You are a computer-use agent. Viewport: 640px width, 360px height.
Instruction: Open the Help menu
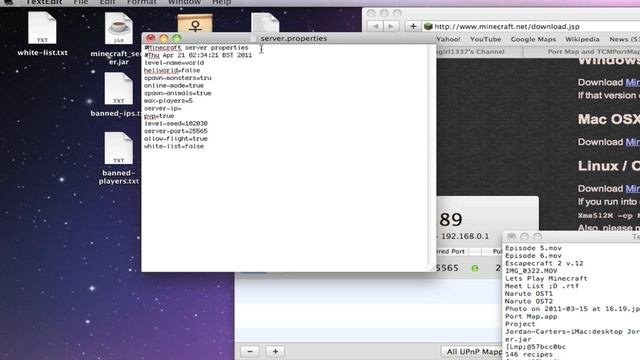click(222, 2)
